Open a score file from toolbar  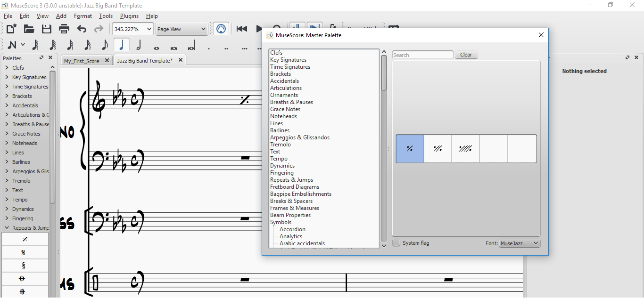pos(29,29)
